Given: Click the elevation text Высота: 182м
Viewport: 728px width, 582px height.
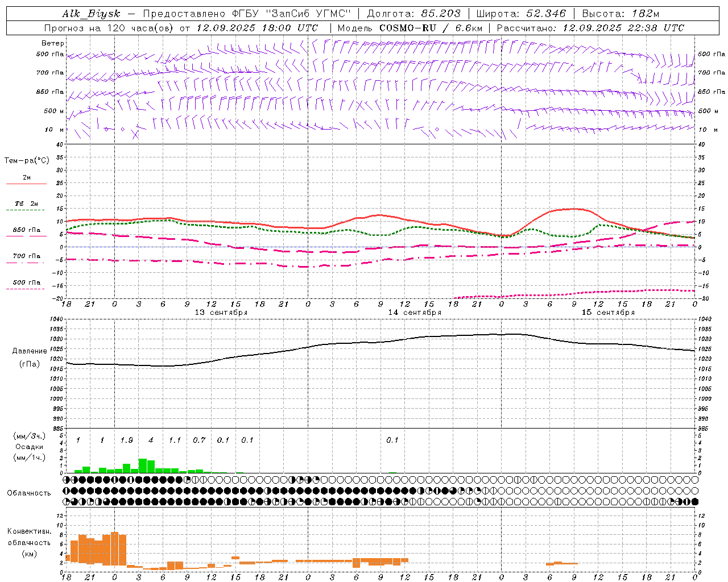Looking at the screenshot, I should point(621,14).
